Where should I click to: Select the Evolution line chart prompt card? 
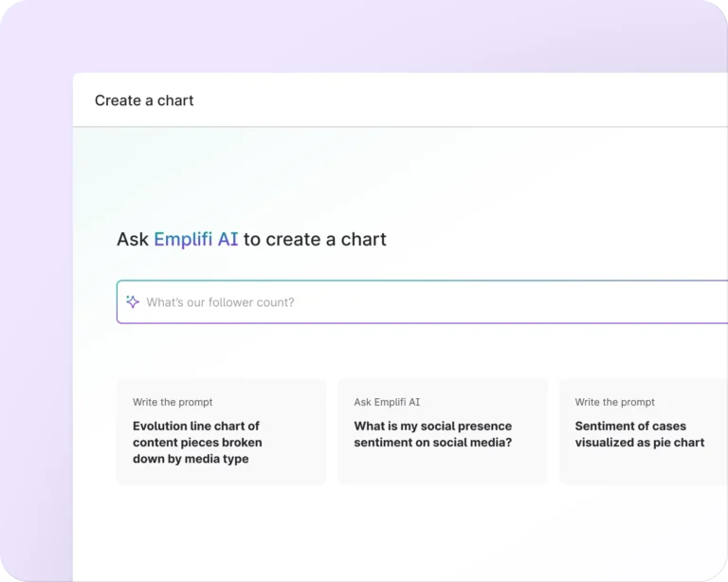click(x=221, y=432)
